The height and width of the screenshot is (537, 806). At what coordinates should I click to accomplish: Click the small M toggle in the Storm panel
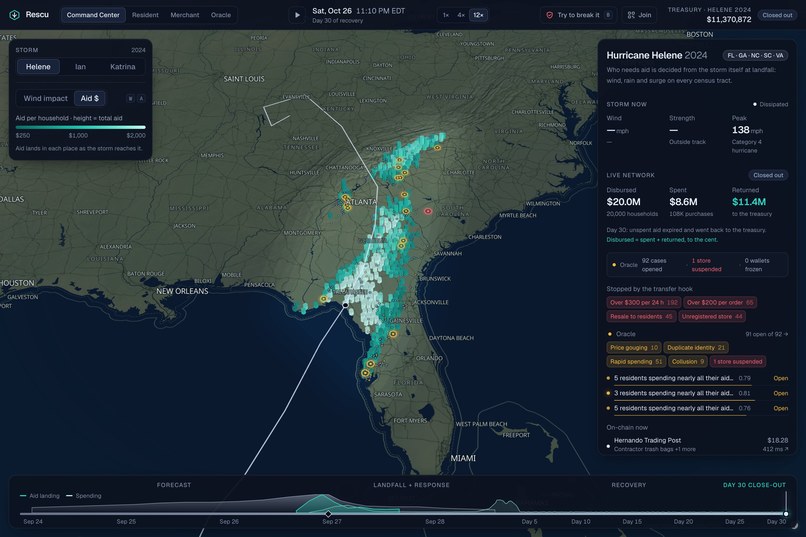pyautogui.click(x=131, y=98)
